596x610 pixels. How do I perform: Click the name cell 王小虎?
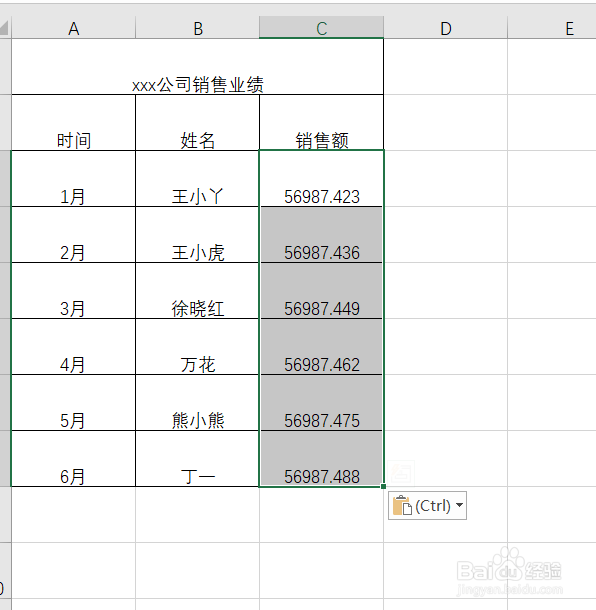point(197,235)
